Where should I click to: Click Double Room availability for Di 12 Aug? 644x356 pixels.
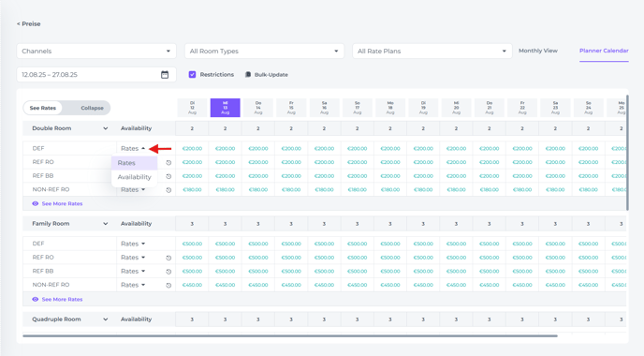[x=192, y=128]
